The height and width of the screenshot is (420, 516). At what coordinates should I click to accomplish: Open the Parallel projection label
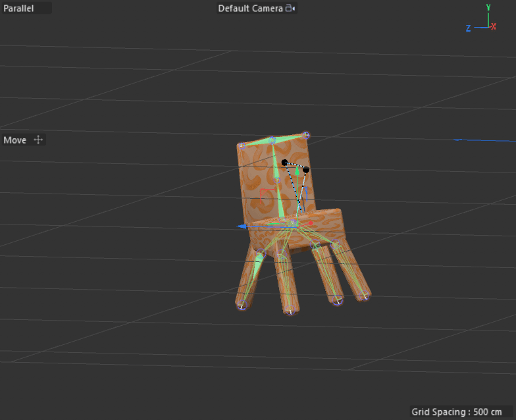pyautogui.click(x=18, y=8)
